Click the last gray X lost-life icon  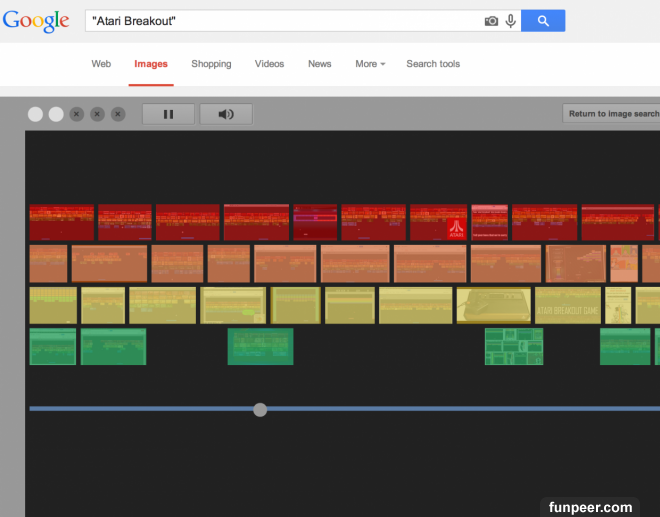click(x=118, y=114)
